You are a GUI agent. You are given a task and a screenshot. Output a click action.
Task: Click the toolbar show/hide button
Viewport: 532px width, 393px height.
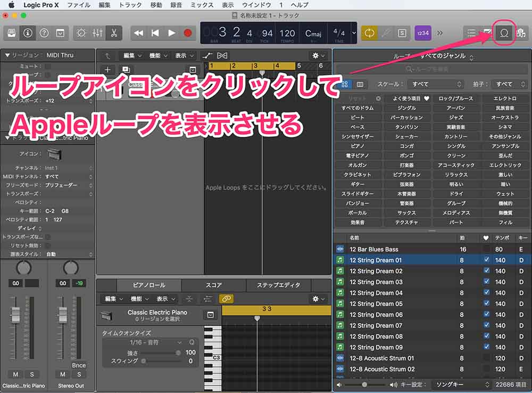coord(61,33)
